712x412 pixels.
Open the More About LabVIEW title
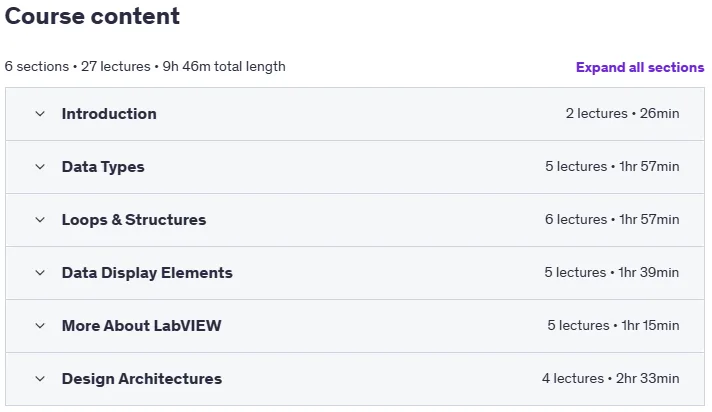pyautogui.click(x=142, y=326)
